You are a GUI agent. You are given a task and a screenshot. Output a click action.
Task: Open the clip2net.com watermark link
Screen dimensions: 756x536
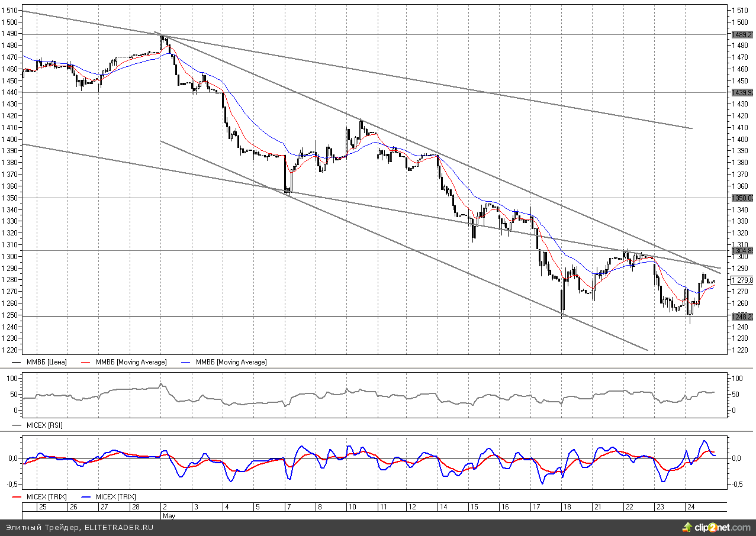(722, 527)
